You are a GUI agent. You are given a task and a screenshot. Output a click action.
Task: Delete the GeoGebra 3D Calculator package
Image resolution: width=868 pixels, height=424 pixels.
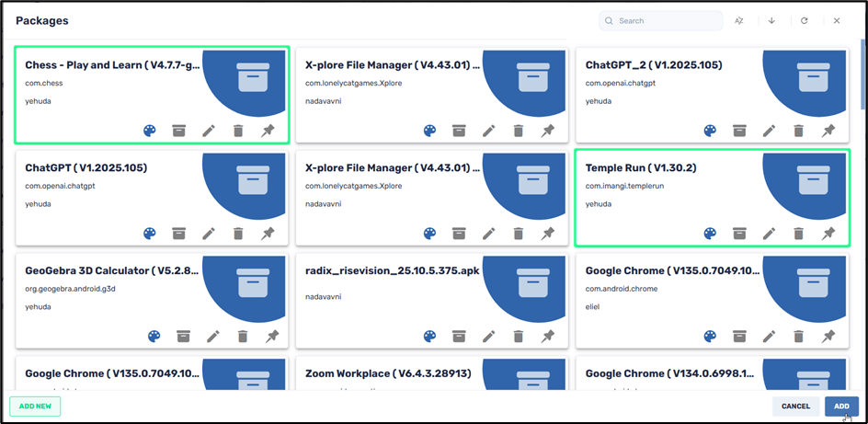[243, 337]
